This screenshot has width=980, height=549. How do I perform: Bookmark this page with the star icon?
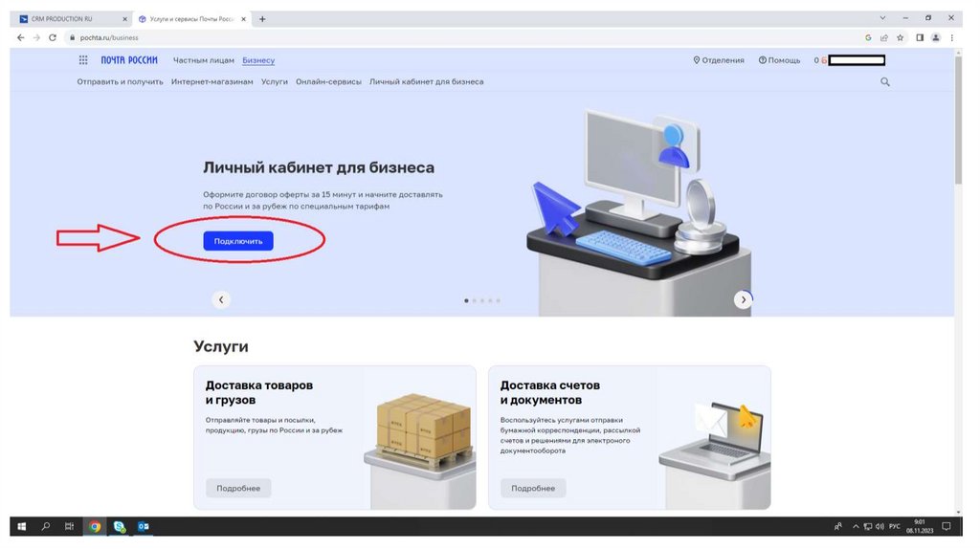coord(900,37)
